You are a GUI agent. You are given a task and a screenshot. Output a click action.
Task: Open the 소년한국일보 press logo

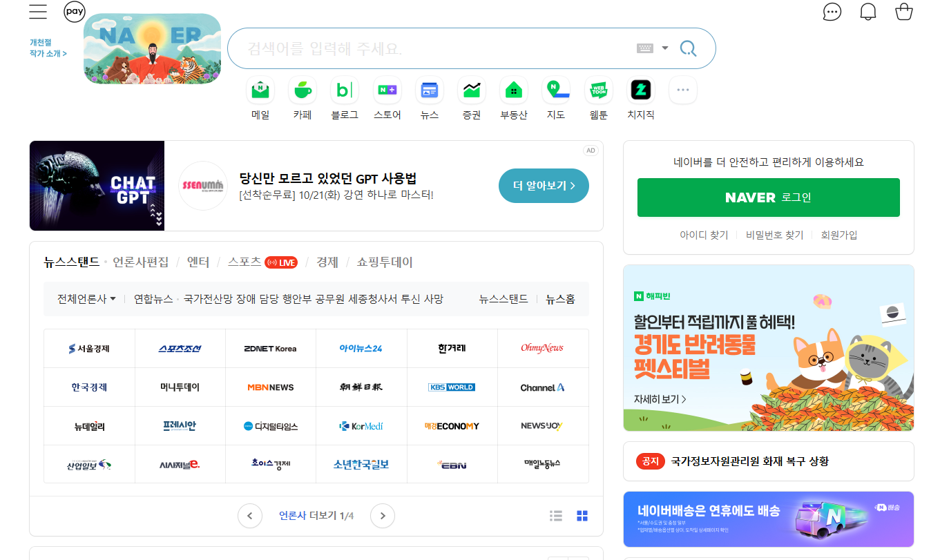[361, 465]
